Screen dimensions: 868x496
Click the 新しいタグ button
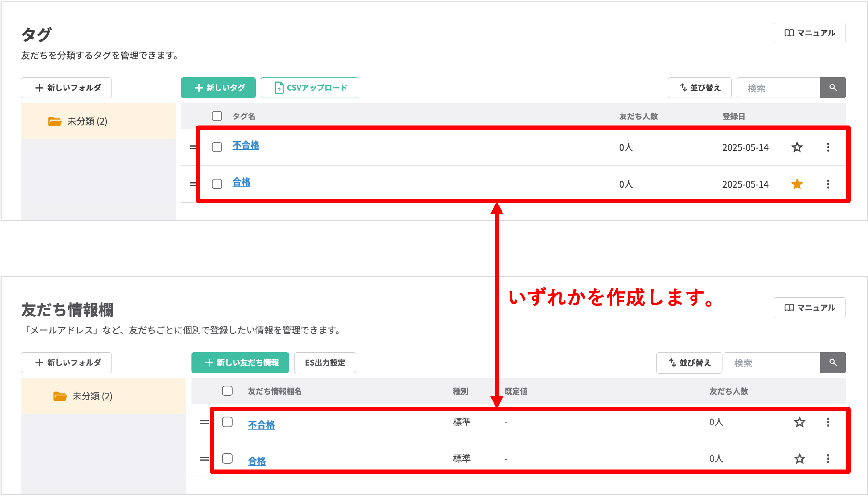click(218, 88)
